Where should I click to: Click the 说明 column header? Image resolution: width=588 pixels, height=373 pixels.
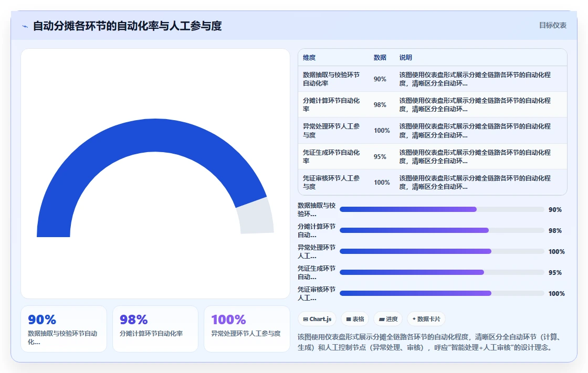[406, 58]
